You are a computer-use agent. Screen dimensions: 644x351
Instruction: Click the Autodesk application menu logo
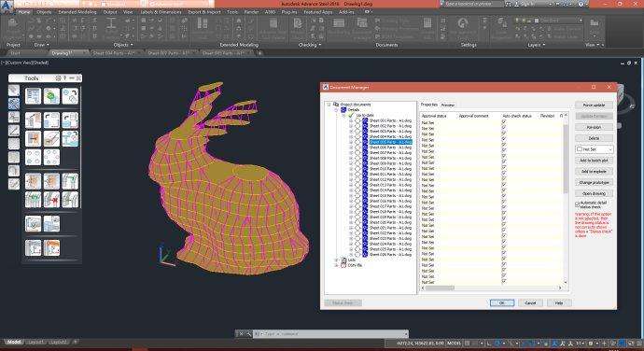(7, 7)
